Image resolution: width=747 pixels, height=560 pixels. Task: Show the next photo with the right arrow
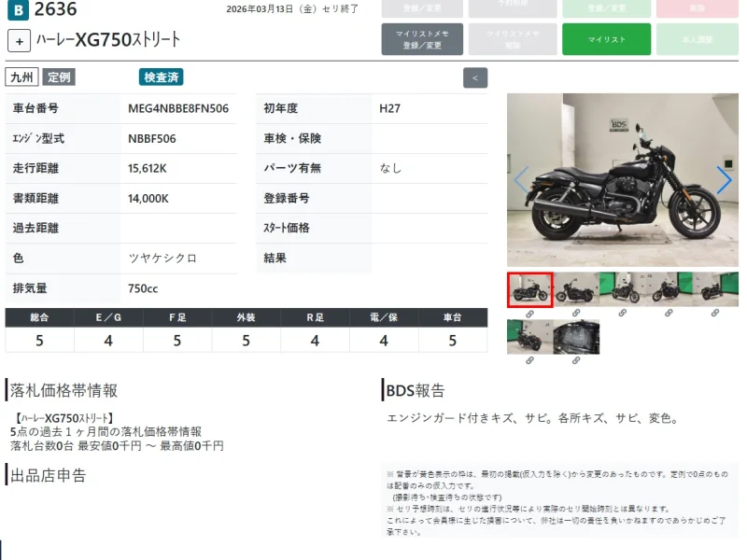click(724, 179)
